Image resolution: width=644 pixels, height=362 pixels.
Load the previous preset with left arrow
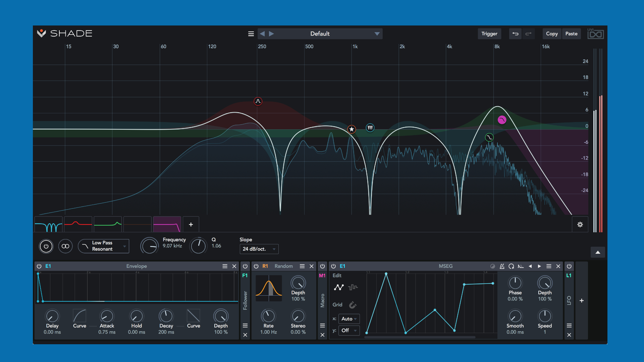pyautogui.click(x=262, y=34)
